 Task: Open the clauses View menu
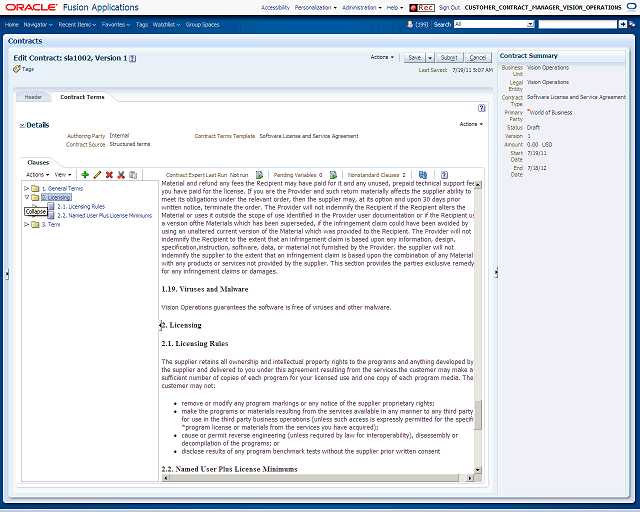(x=63, y=175)
